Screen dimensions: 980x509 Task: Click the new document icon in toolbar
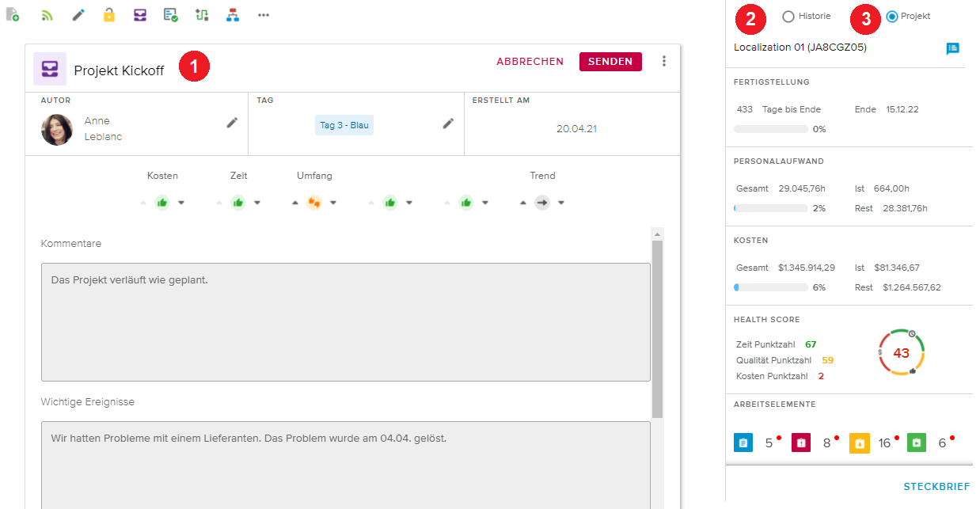13,15
